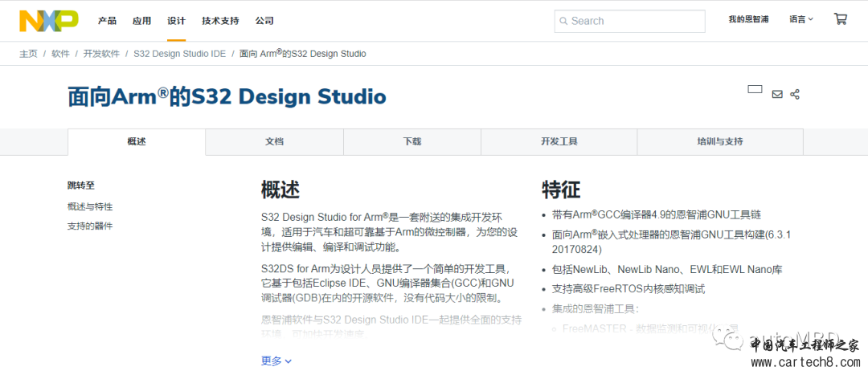Open the shopping cart icon
The height and width of the screenshot is (375, 868).
[x=840, y=19]
